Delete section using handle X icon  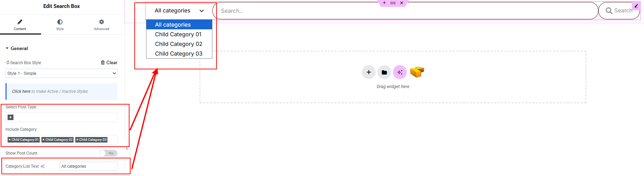click(x=402, y=3)
